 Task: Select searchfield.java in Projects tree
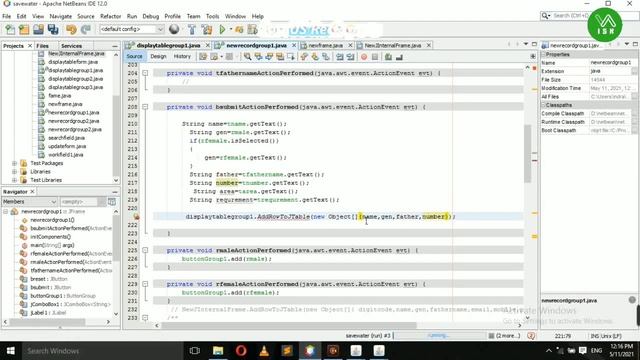(x=66, y=138)
